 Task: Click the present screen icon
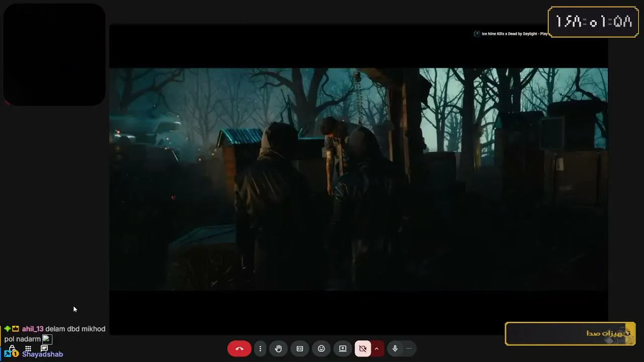pos(343,348)
